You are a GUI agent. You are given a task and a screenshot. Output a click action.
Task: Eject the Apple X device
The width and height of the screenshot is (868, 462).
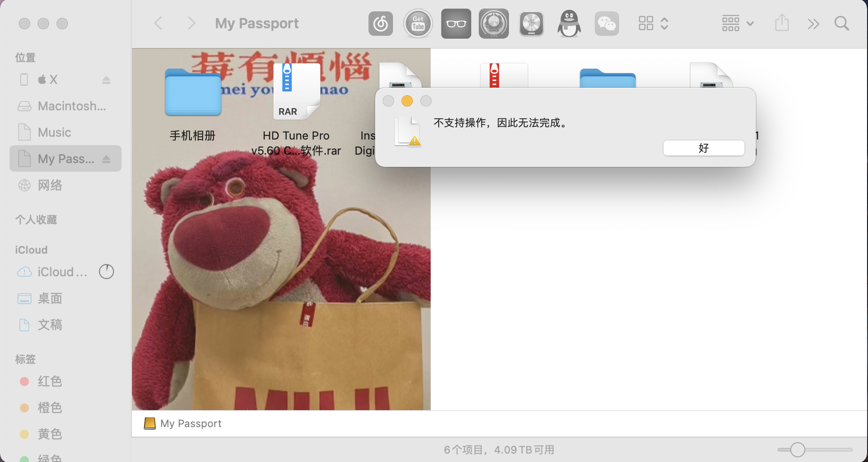(x=106, y=80)
